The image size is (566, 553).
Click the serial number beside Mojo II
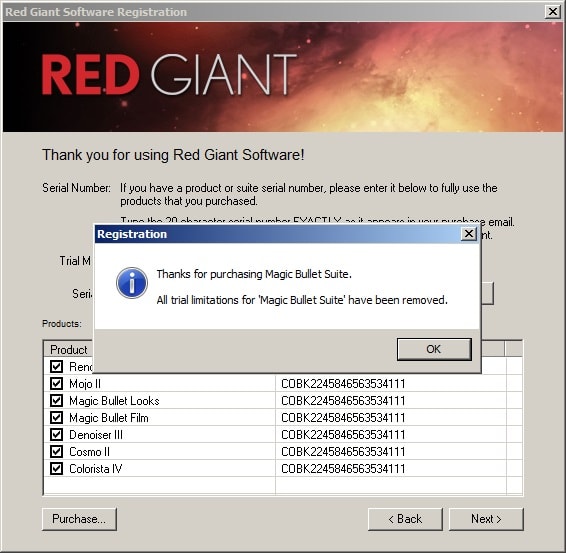(x=343, y=383)
